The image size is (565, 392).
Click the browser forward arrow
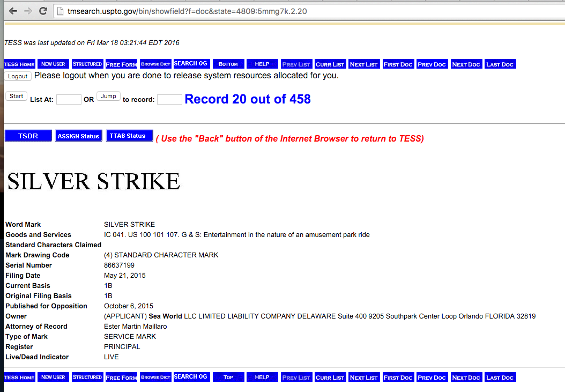click(28, 11)
